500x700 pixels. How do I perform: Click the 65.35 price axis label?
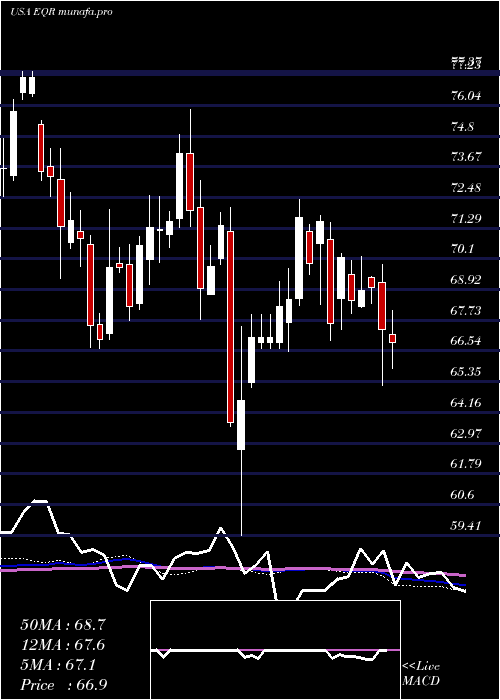point(467,372)
